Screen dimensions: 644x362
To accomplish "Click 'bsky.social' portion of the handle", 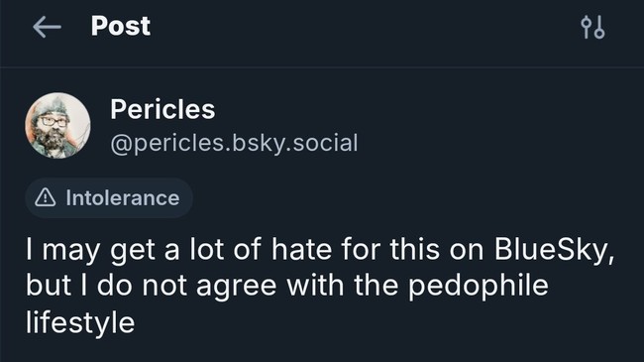I will click(x=295, y=143).
